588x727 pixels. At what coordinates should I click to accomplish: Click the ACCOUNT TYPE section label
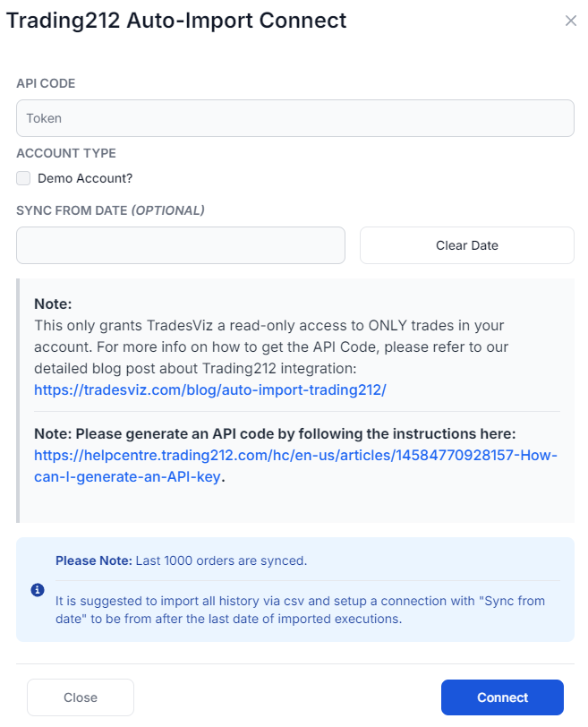click(x=66, y=153)
